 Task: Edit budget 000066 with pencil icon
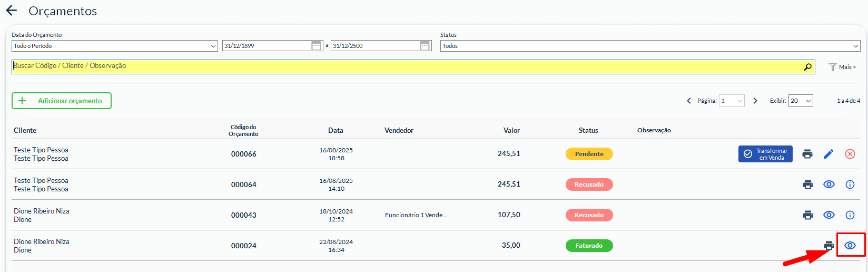pos(828,154)
